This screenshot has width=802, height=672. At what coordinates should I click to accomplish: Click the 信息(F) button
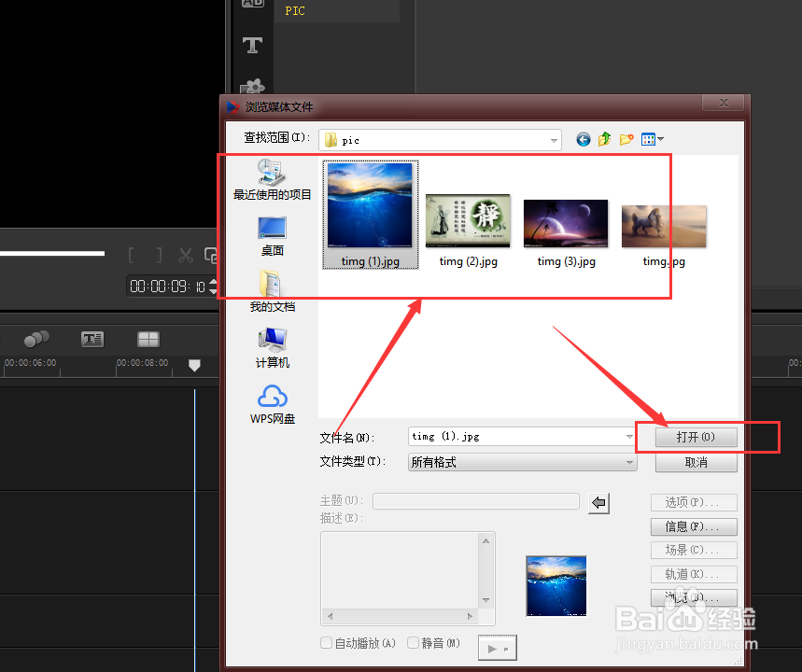click(694, 526)
